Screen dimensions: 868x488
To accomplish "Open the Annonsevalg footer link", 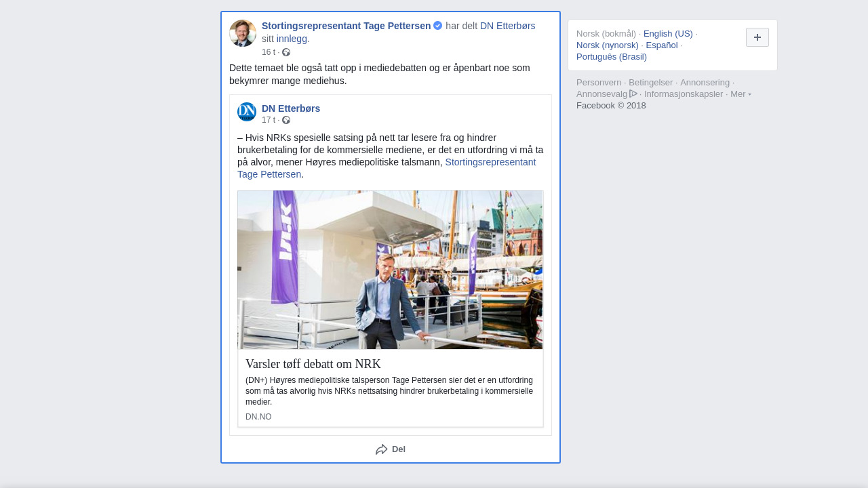I will (602, 94).
